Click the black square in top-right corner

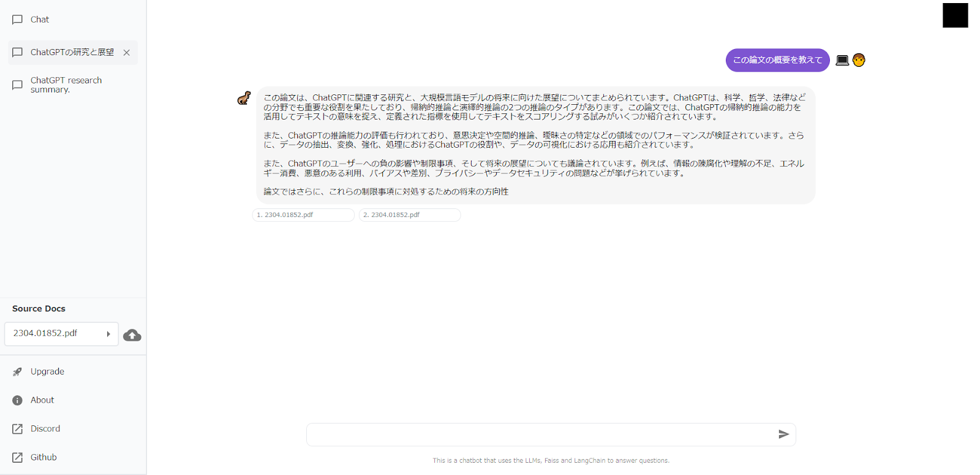tap(956, 15)
